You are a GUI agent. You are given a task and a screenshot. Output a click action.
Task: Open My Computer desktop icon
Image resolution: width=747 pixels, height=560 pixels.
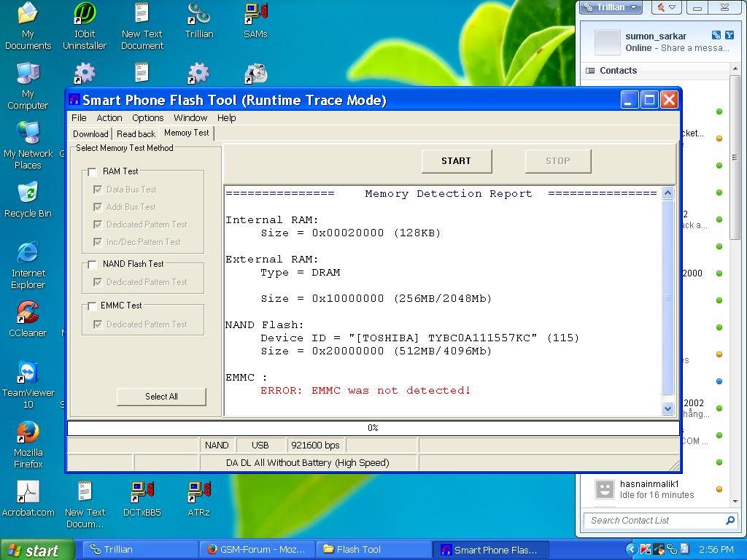(28, 86)
